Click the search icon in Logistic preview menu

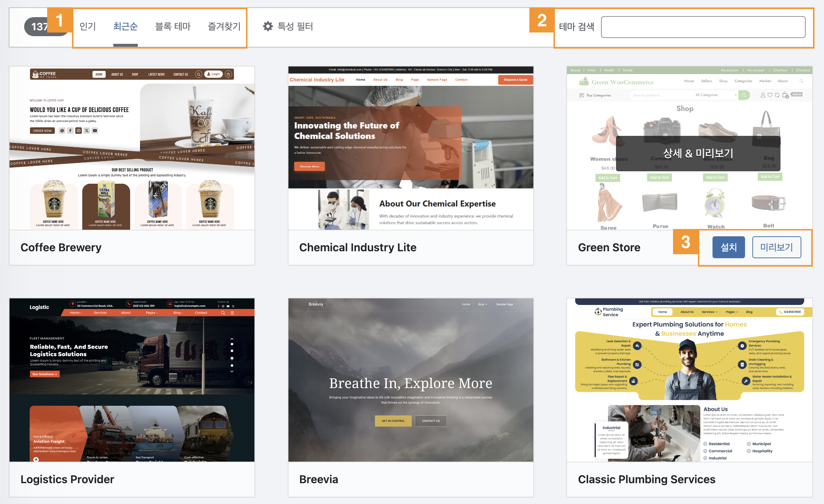click(x=223, y=313)
